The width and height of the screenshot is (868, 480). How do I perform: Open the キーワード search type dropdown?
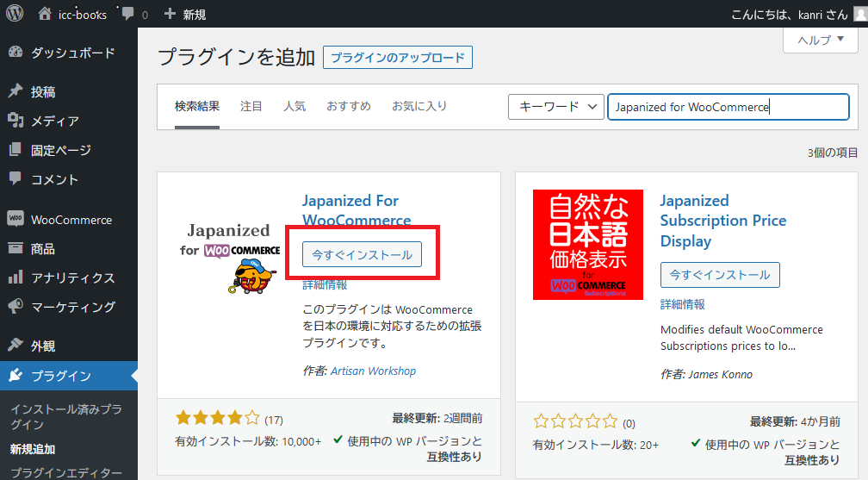pos(555,107)
